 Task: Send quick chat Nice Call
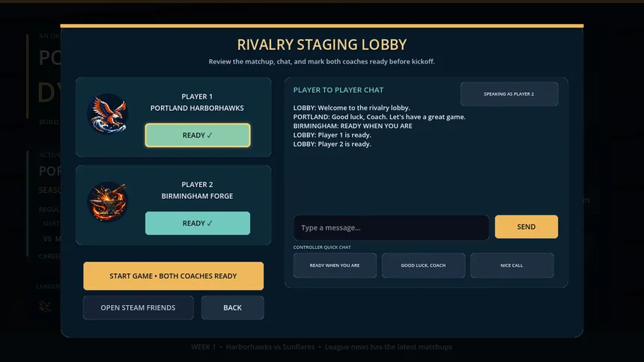pos(511,265)
